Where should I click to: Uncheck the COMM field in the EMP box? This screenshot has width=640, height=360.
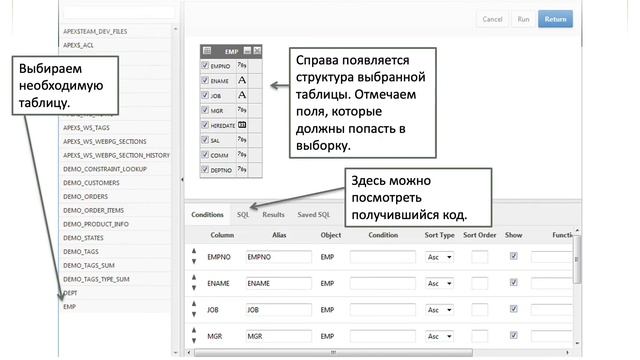205,155
